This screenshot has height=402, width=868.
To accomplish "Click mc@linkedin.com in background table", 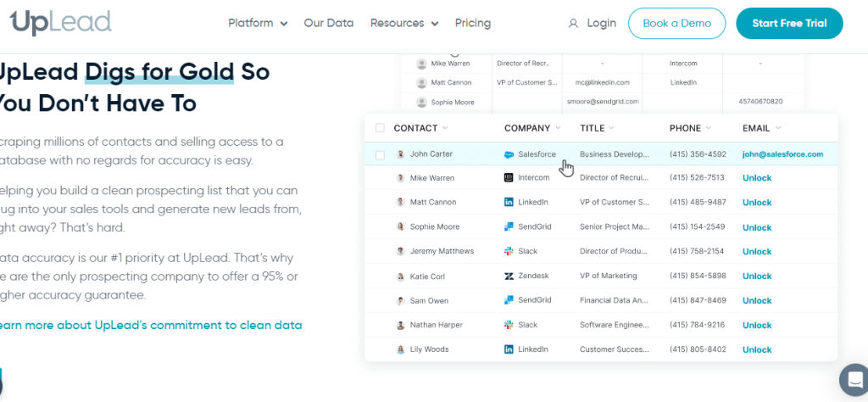I will (603, 82).
